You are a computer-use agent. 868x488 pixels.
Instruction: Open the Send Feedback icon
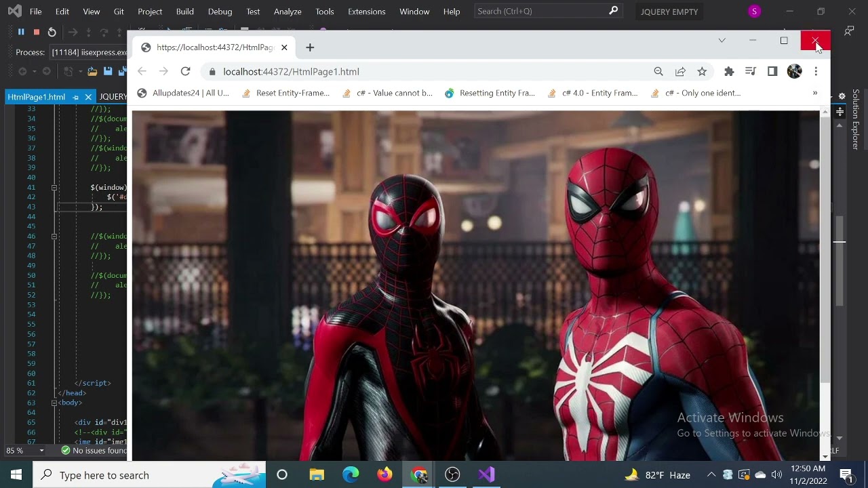pyautogui.click(x=849, y=31)
